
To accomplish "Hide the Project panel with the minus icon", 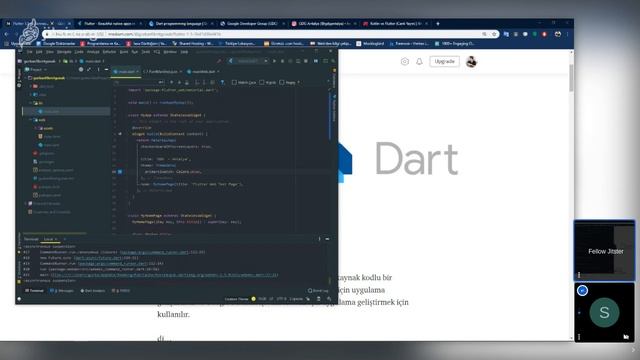I will pos(106,70).
